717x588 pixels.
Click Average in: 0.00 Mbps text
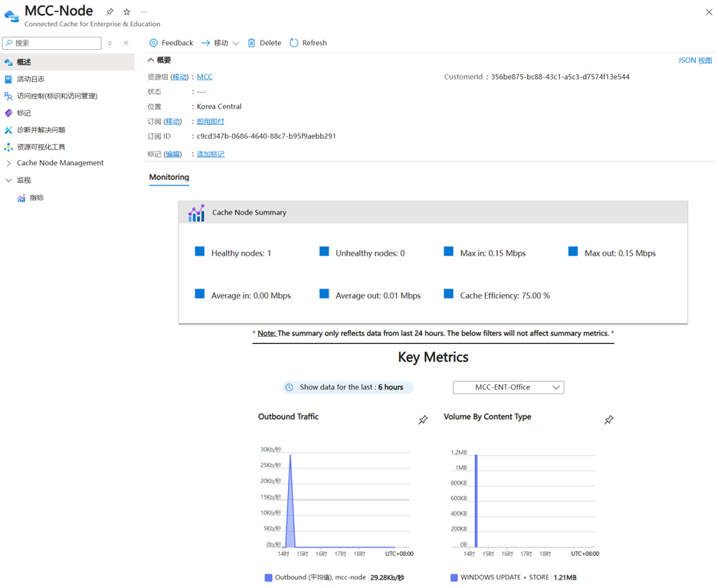(x=251, y=296)
